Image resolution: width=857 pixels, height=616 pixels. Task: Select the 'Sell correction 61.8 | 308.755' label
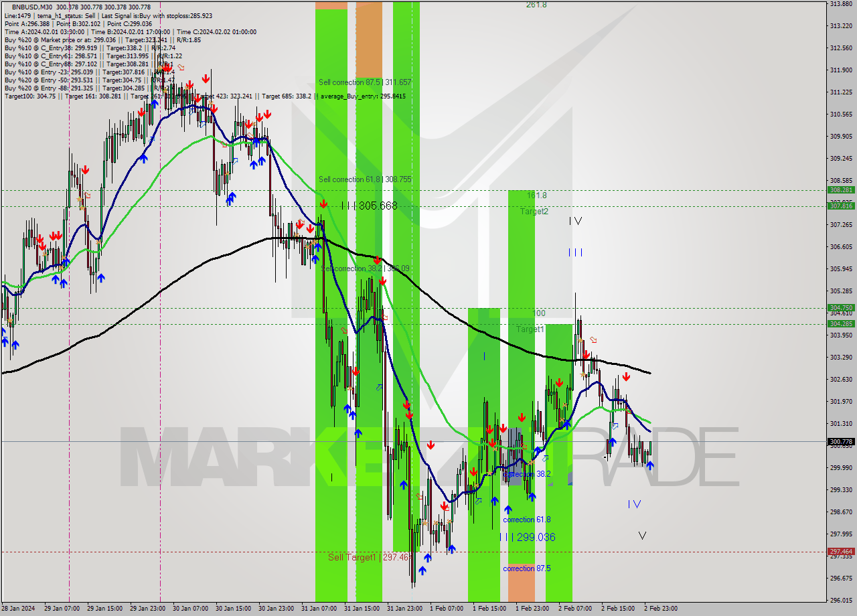point(365,179)
